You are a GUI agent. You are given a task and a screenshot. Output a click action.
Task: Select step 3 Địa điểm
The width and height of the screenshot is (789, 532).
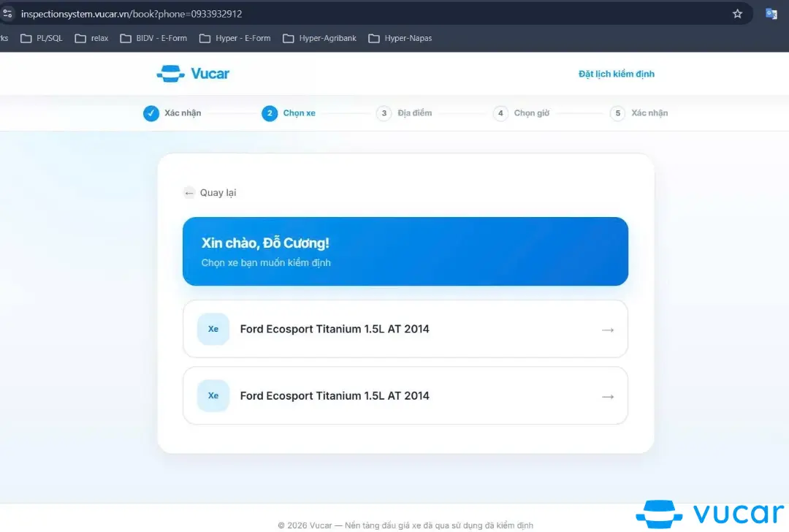click(404, 113)
